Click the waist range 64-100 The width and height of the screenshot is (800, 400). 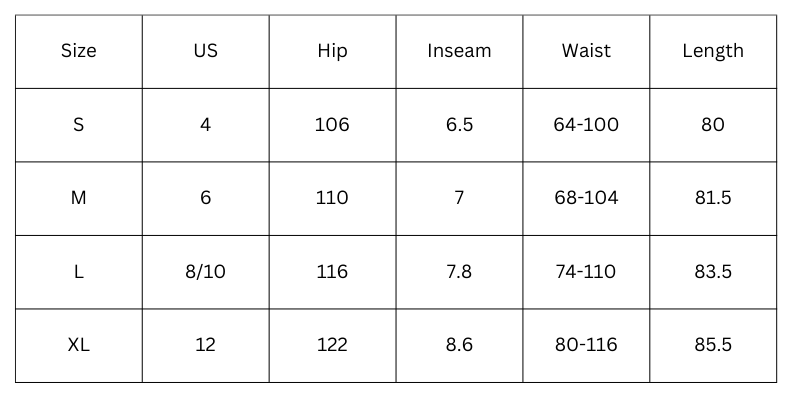click(586, 125)
